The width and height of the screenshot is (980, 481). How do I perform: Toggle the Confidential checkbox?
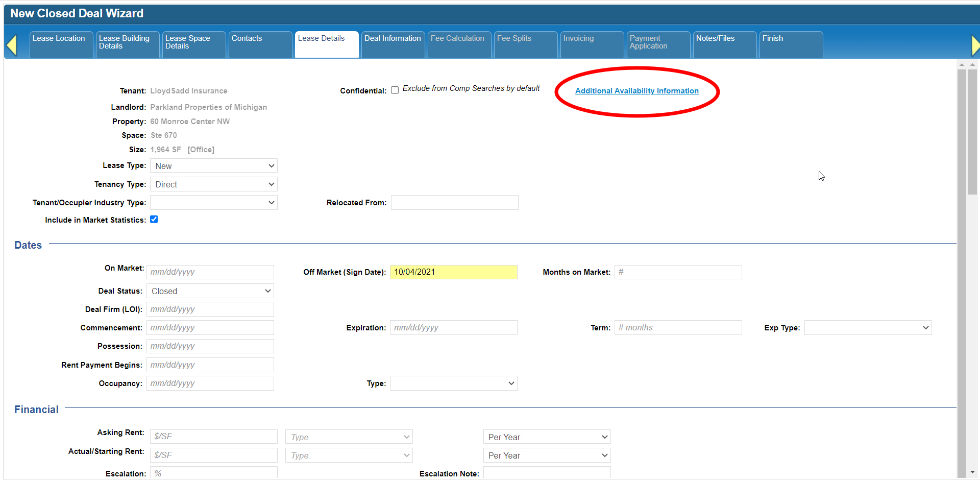coord(395,90)
